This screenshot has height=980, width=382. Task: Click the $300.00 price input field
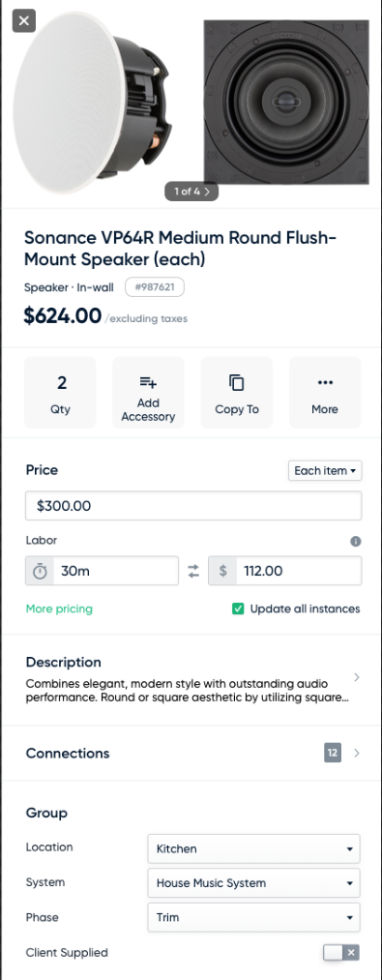(193, 506)
